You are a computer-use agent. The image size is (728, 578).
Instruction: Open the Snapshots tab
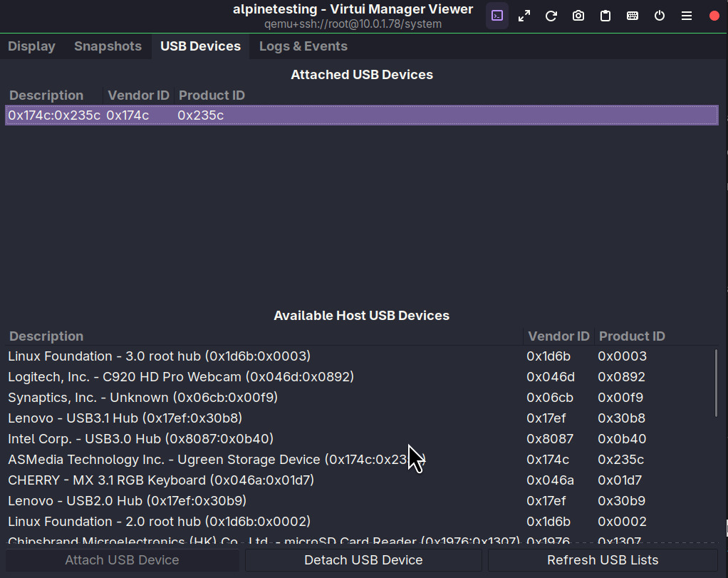(x=108, y=46)
